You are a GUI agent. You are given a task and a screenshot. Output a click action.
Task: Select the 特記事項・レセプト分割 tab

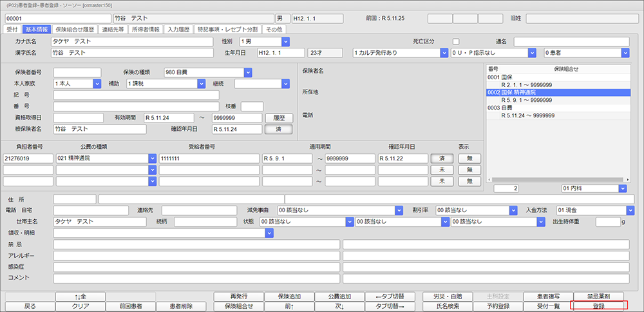tap(227, 29)
